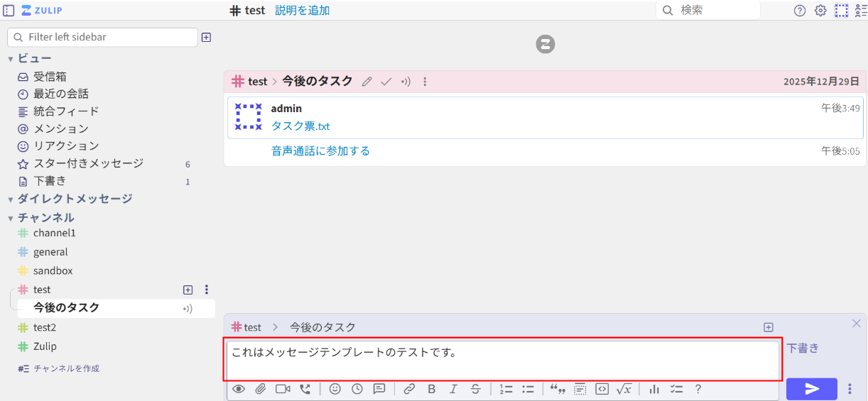Click the attach file paperclip icon
This screenshot has height=401, width=868.
click(260, 389)
